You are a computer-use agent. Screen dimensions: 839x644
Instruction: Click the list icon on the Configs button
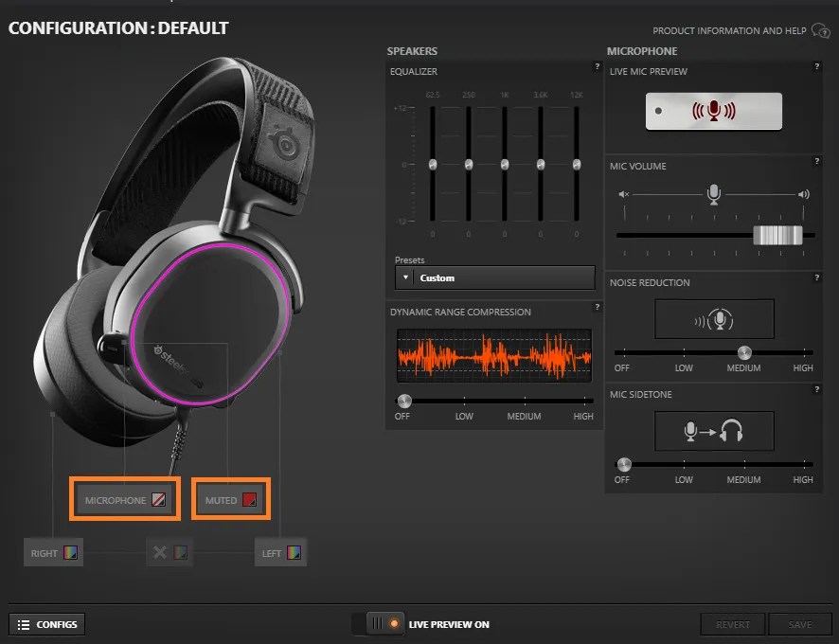pos(22,624)
